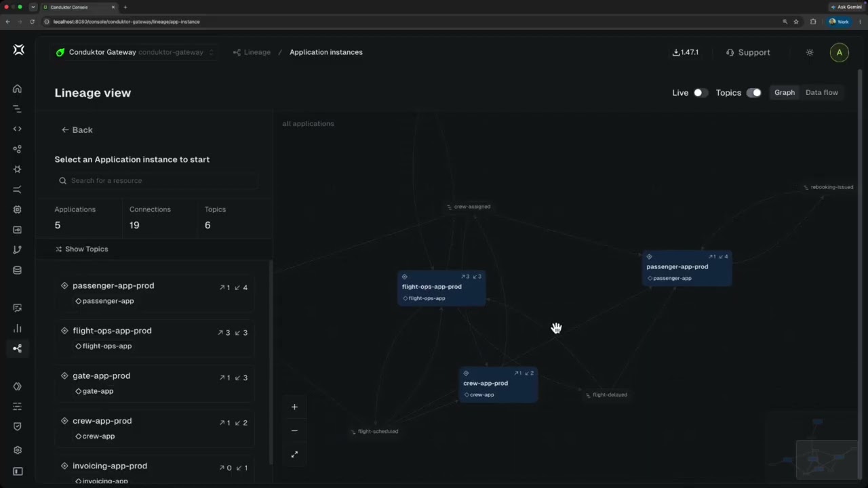Open the Support link

click(748, 52)
